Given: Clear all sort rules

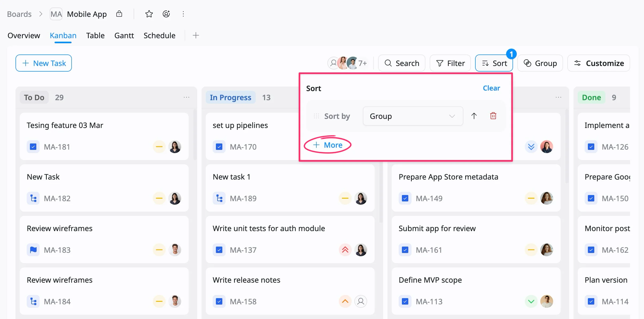Looking at the screenshot, I should [491, 88].
